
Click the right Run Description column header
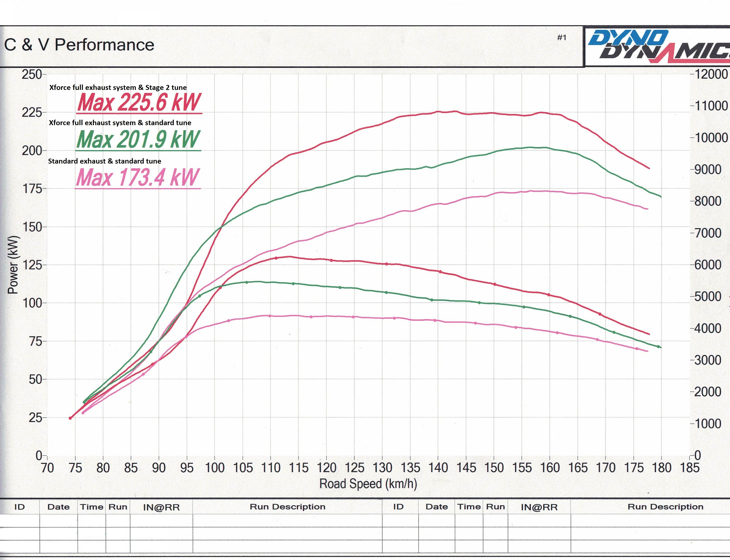click(x=665, y=507)
